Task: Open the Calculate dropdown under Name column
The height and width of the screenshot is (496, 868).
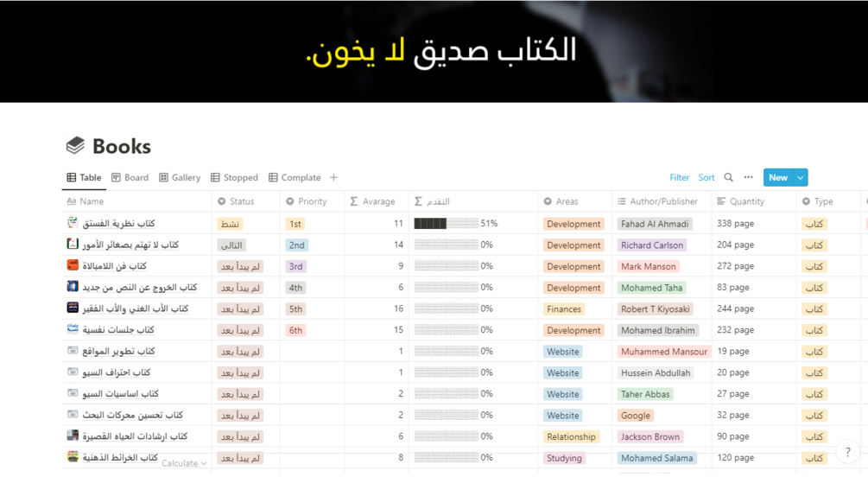Action: 184,463
